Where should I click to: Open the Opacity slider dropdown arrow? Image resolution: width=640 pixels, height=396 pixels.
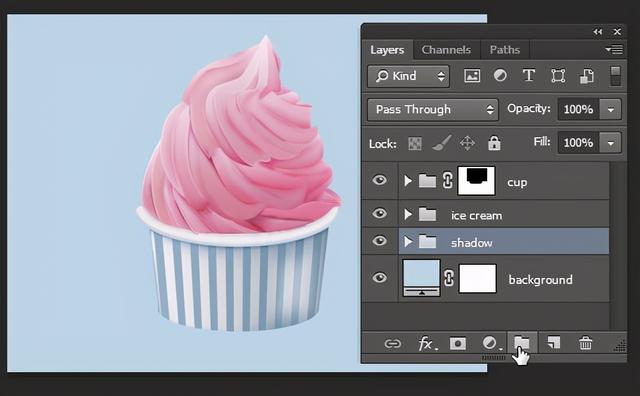610,109
